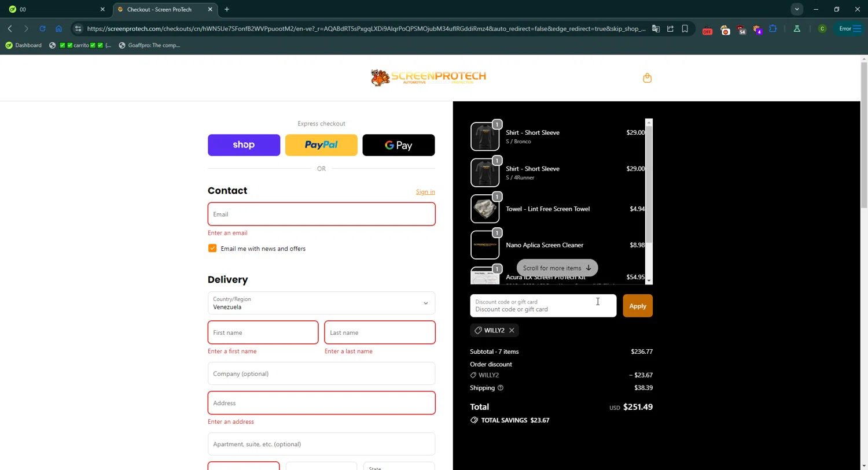Click the monkey extension with badge 4
This screenshot has height=470, width=868.
coord(757,30)
